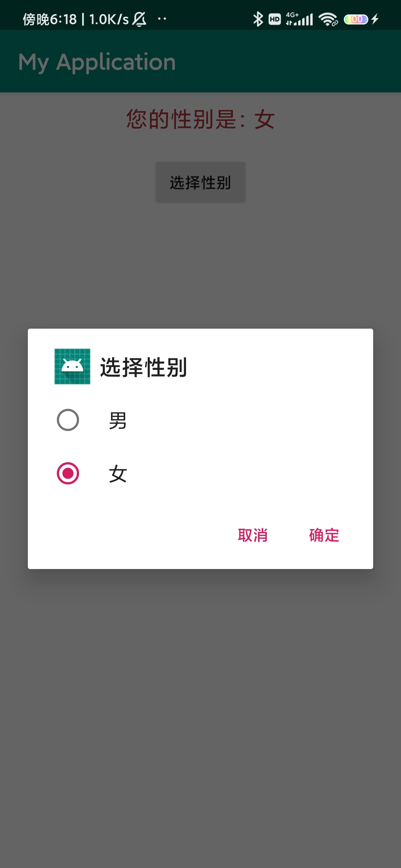
Task: Click the 选择性别 dialog title text
Action: click(x=143, y=367)
